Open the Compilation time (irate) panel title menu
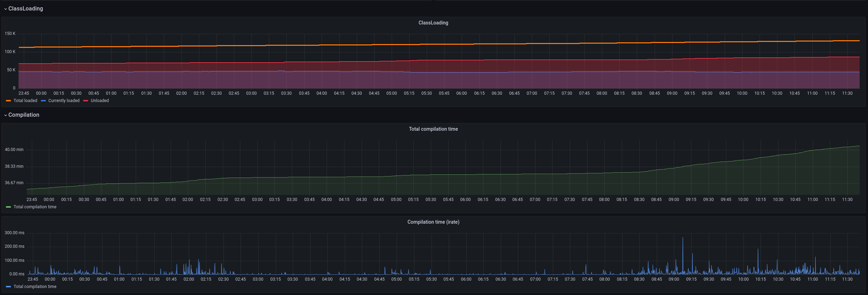Image resolution: width=868 pixels, height=295 pixels. (x=433, y=222)
